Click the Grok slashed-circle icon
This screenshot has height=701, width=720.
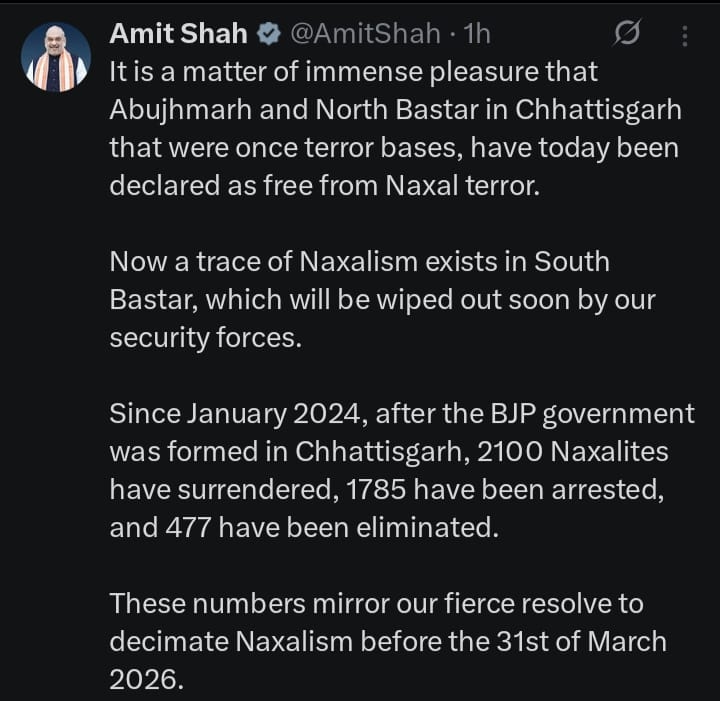625,35
